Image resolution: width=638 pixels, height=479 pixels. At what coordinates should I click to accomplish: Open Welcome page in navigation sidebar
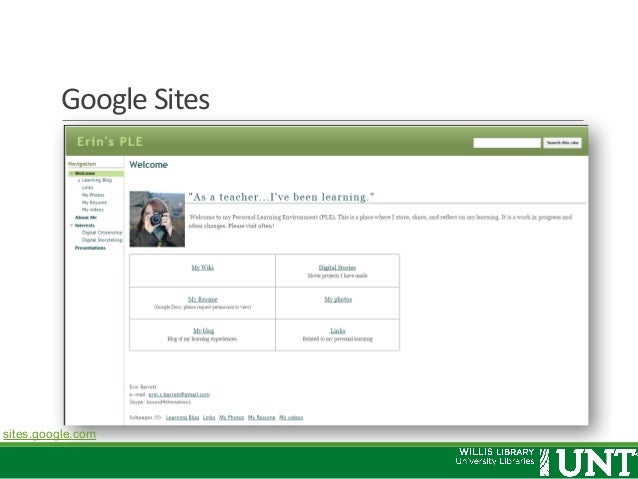pyautogui.click(x=85, y=173)
